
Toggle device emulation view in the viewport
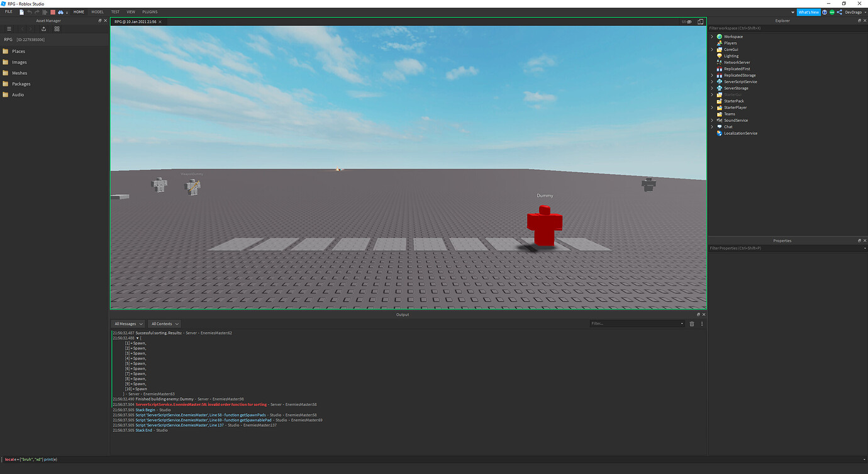pyautogui.click(x=700, y=21)
